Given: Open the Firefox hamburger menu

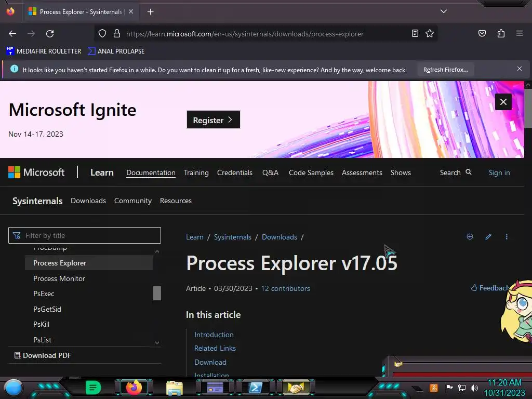Looking at the screenshot, I should click(x=519, y=33).
